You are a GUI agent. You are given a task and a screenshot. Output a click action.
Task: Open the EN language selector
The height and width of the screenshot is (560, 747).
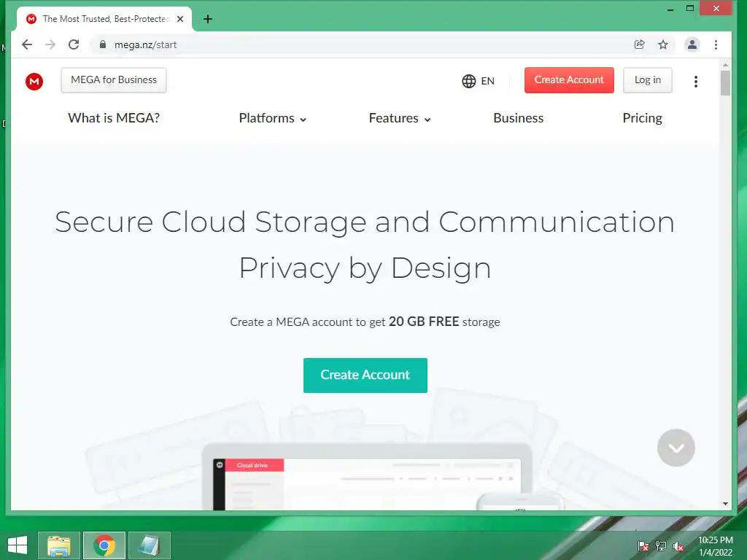pyautogui.click(x=479, y=81)
